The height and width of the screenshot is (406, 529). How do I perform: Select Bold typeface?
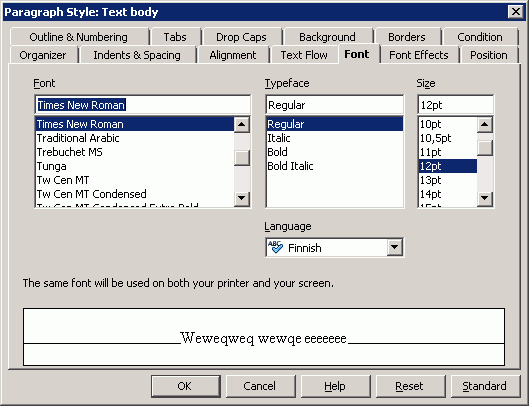(335, 152)
